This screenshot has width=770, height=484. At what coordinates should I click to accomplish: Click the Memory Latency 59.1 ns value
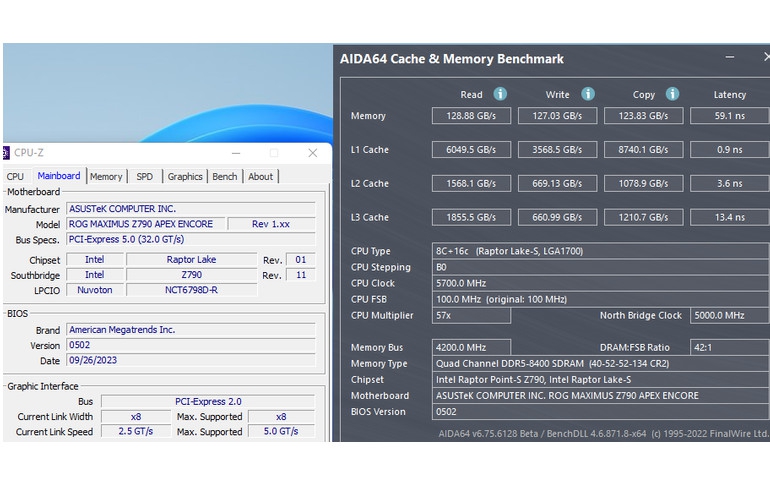point(730,116)
